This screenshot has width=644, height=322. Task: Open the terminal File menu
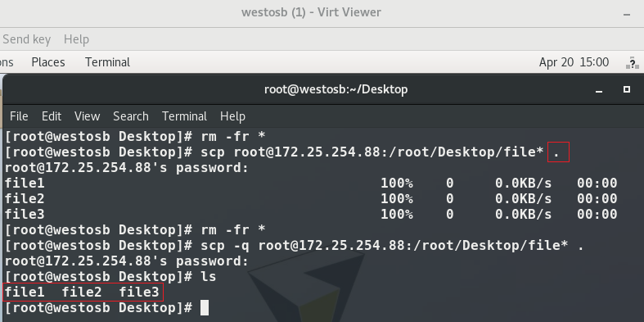(19, 116)
